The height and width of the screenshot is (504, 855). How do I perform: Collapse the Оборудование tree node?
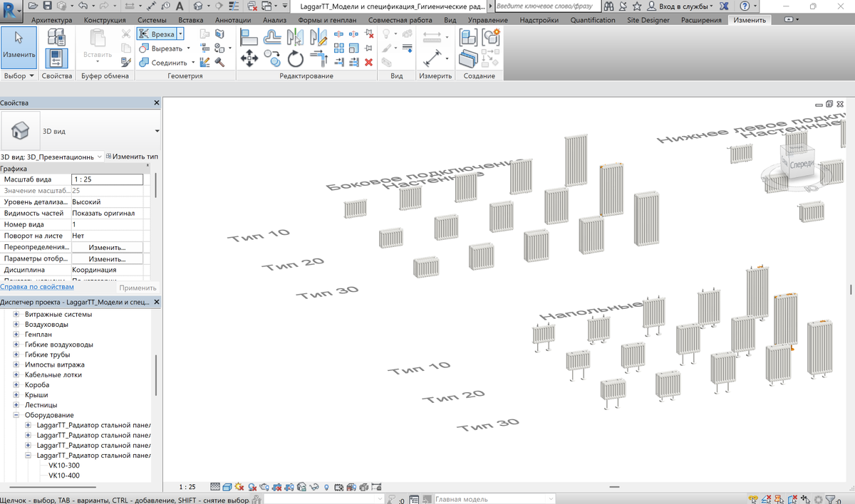(16, 415)
